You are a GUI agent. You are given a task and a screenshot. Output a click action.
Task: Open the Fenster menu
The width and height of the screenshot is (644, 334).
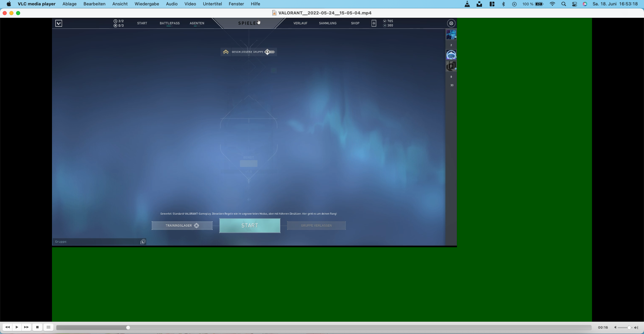tap(236, 4)
